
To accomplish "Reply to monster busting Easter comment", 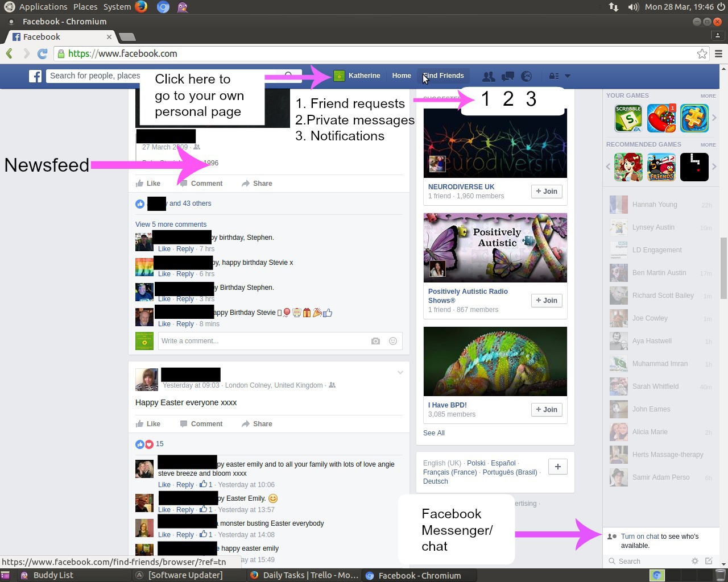I will point(185,535).
